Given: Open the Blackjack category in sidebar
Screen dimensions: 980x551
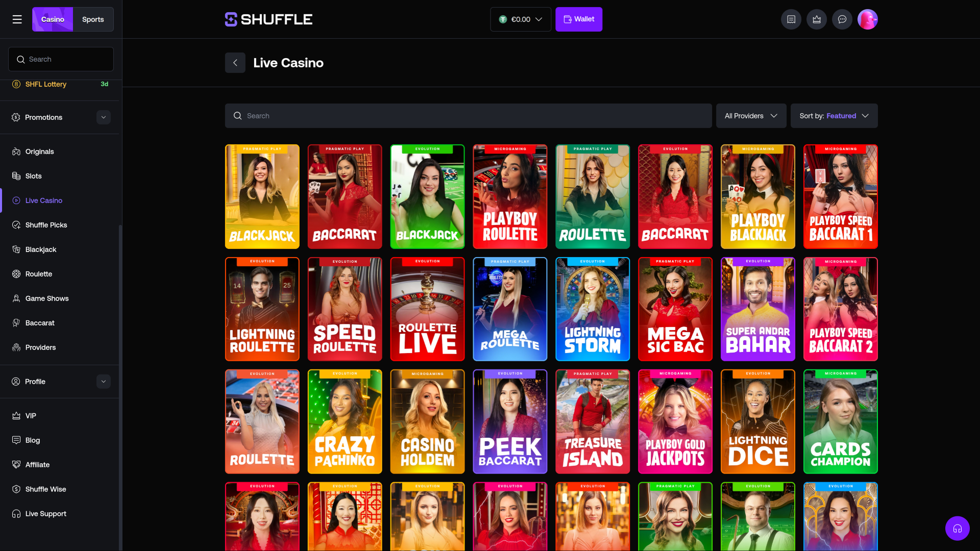Looking at the screenshot, I should pos(41,249).
